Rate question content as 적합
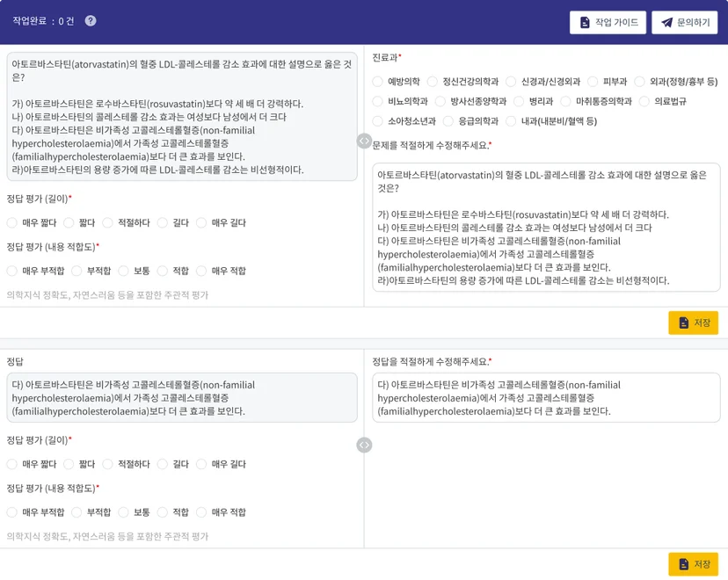Screen dimensions: 728x580 pyautogui.click(x=163, y=271)
